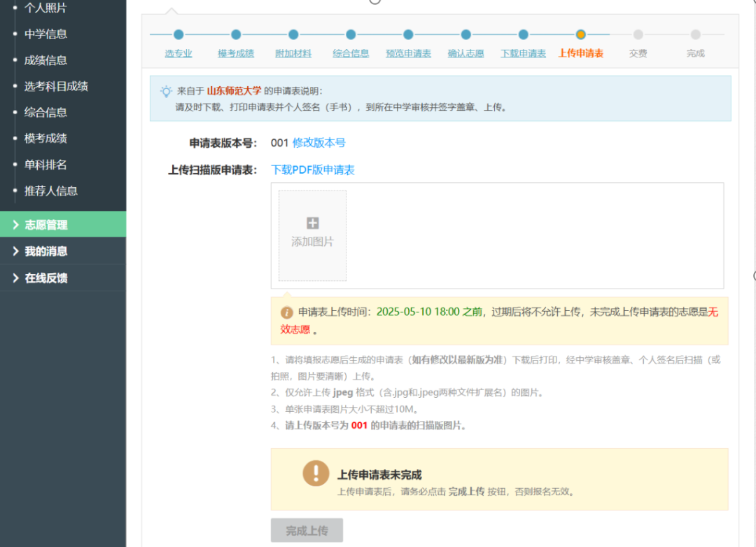Open the 预览申请表 step link
This screenshot has width=756, height=547.
click(408, 53)
